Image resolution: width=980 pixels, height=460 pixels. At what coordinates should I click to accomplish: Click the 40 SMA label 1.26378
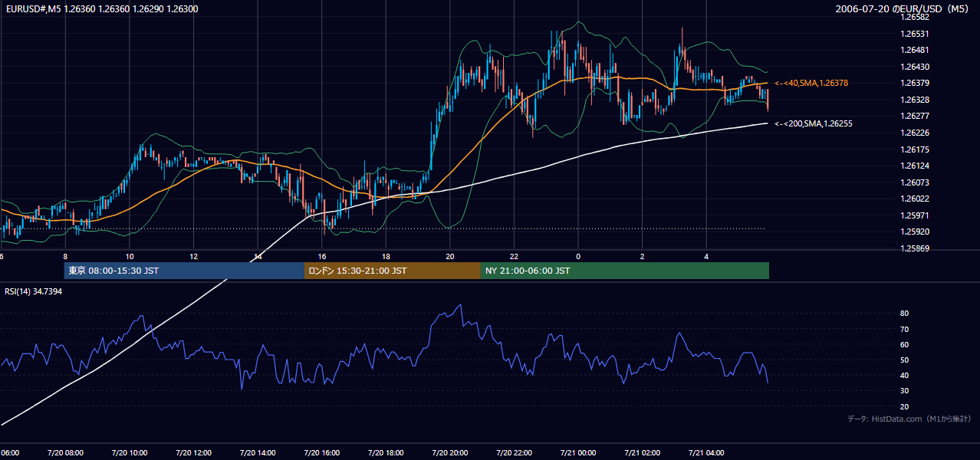pos(811,83)
